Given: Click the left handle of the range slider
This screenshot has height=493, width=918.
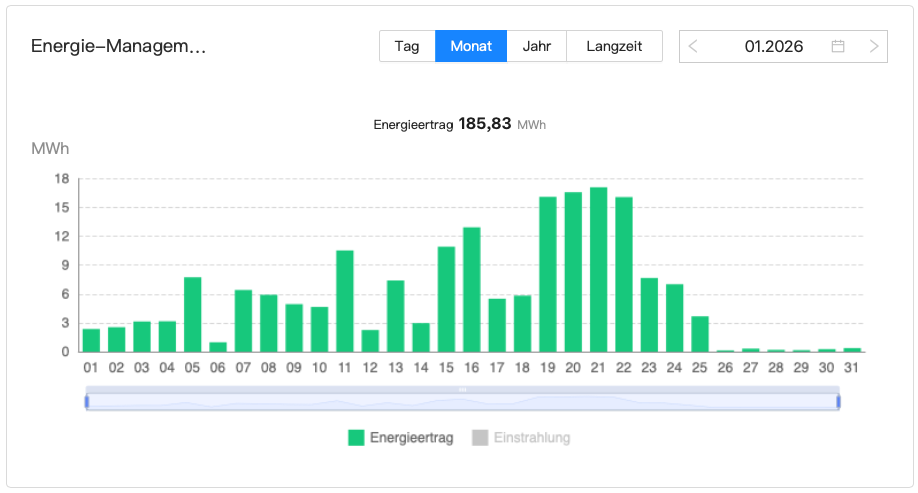Looking at the screenshot, I should (87, 401).
